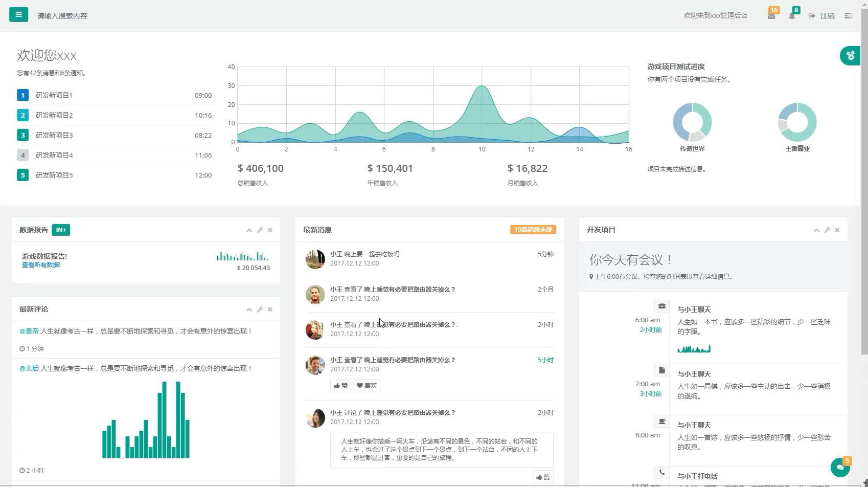Screen dimensions: 868x487
Task: Click the search input field
Action: pyautogui.click(x=102, y=16)
